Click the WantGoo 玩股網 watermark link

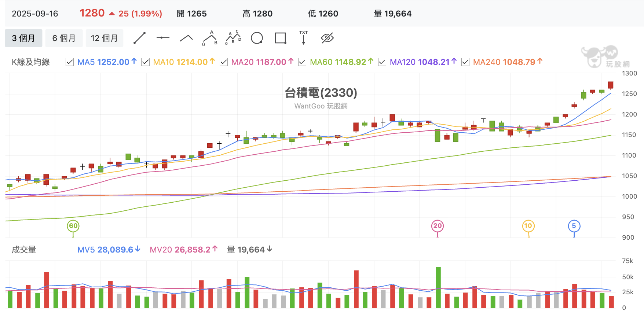click(321, 106)
